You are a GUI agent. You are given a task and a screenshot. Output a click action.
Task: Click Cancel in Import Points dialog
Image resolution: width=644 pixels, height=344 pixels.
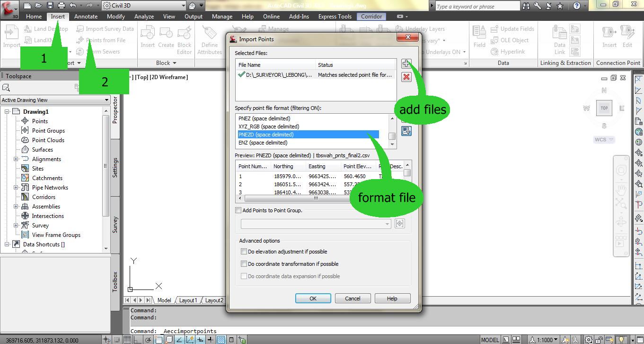[x=353, y=299]
